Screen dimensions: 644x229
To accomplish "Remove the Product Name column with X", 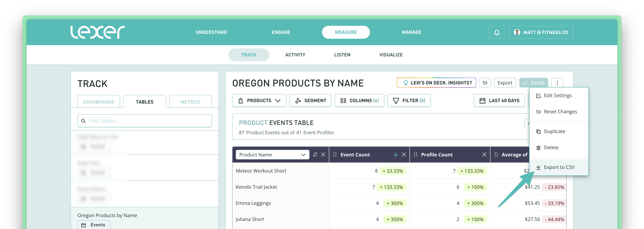I will click(x=323, y=154).
